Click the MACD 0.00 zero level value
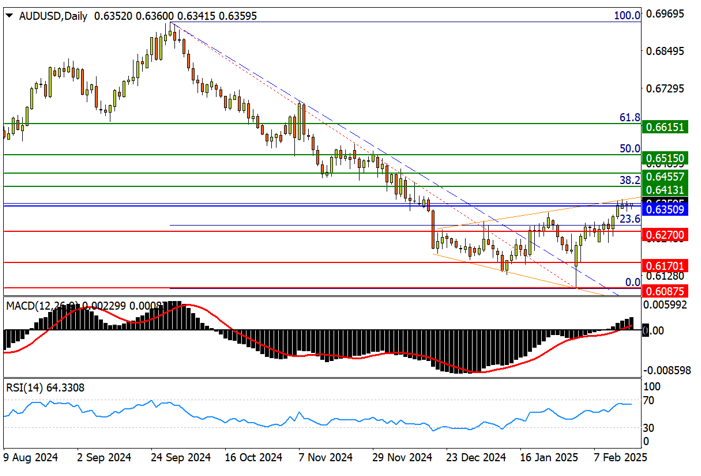 point(653,330)
